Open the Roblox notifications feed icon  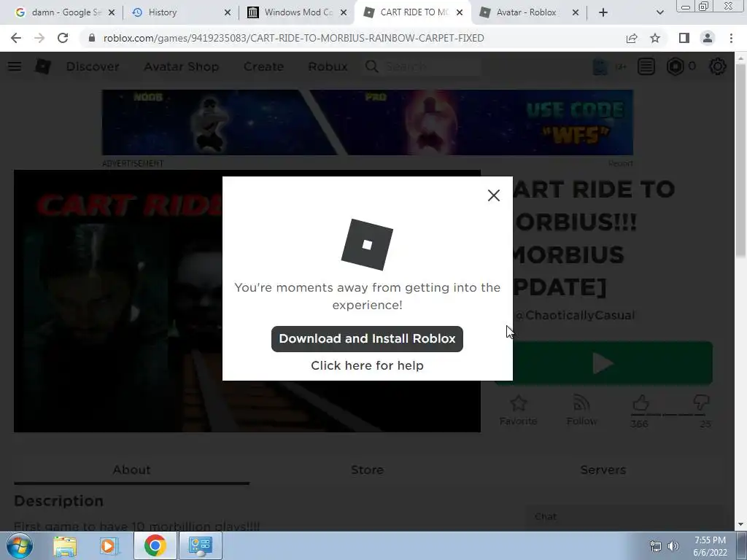(x=646, y=66)
